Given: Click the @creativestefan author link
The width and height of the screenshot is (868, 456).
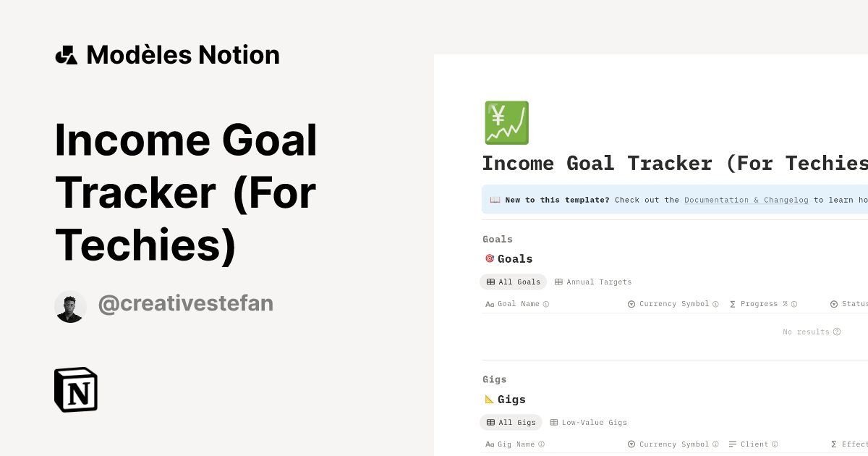Looking at the screenshot, I should point(185,303).
